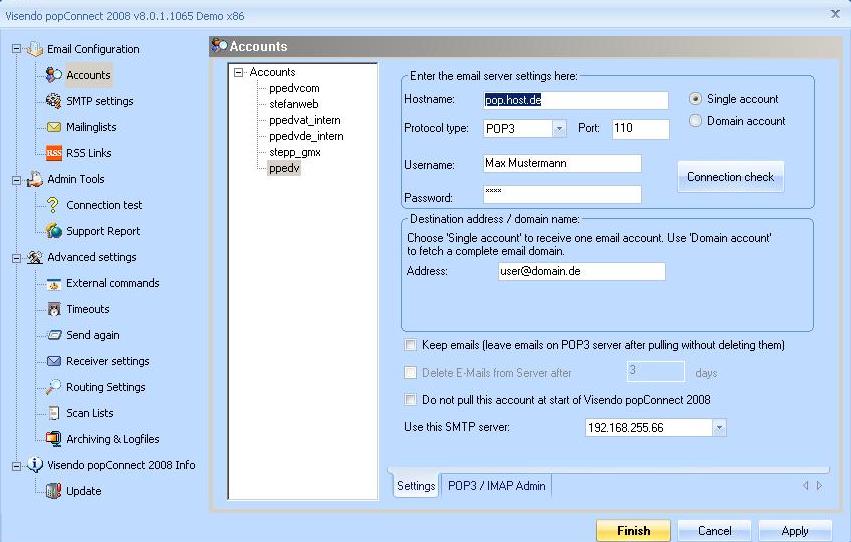Click the Visendo popConnect 2008 Info icon
Screen dimensions: 851x542
(35, 465)
